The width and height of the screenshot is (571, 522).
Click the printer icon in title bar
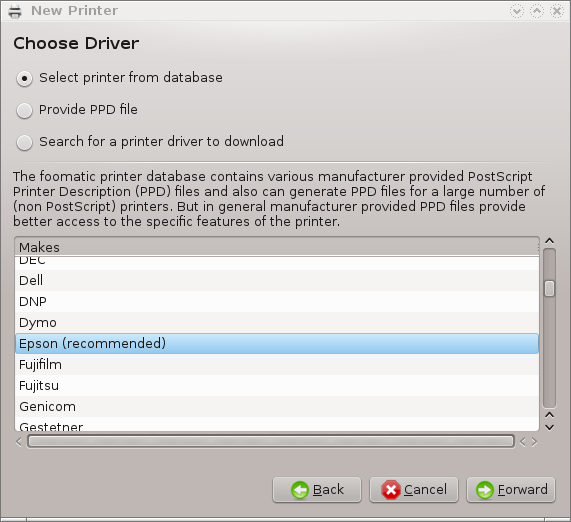click(x=15, y=11)
